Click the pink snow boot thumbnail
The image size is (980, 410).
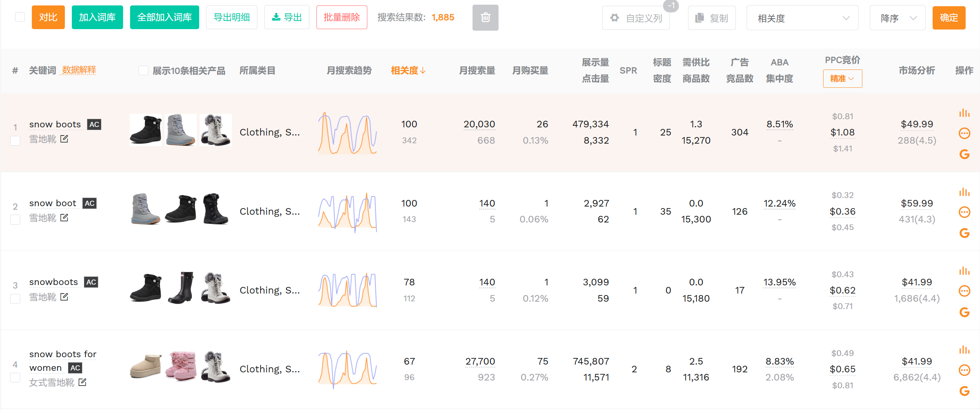point(181,366)
